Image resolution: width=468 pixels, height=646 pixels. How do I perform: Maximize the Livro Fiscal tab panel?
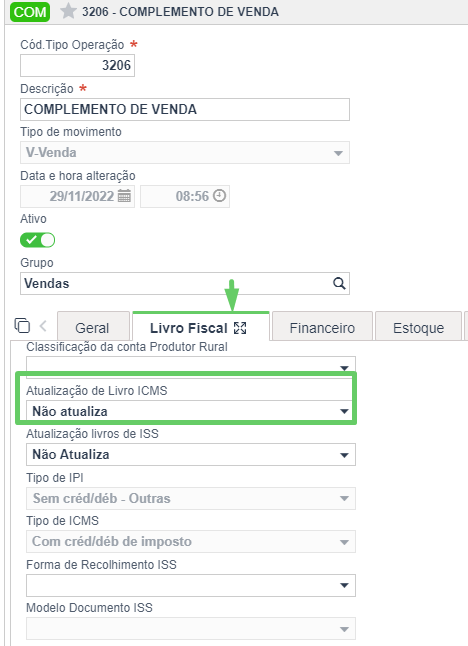tap(240, 328)
